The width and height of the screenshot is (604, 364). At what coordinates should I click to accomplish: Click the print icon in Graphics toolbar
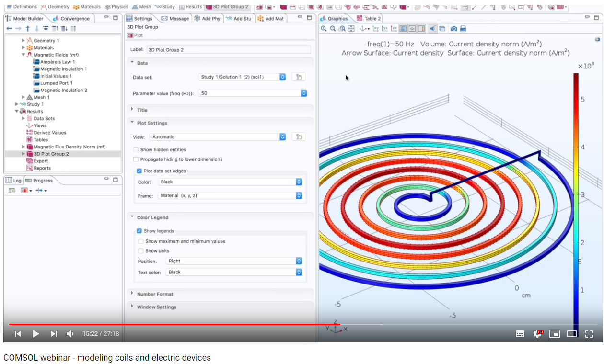point(463,29)
